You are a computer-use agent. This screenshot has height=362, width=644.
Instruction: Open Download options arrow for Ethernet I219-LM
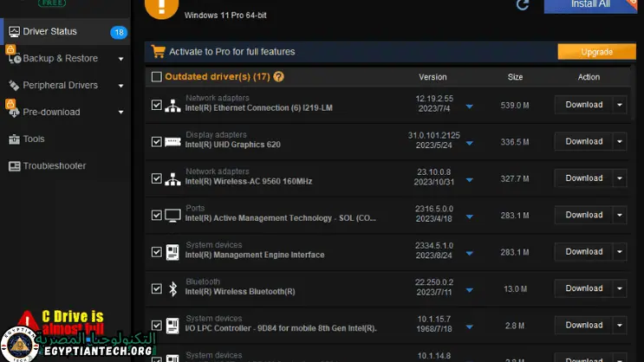(620, 105)
